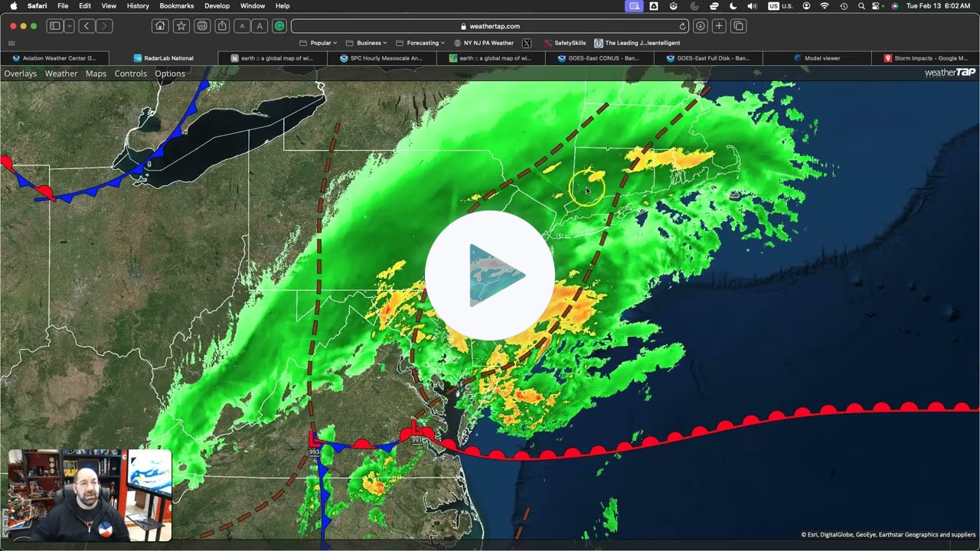
Task: Switch to the Model viewer tab
Action: [x=822, y=58]
